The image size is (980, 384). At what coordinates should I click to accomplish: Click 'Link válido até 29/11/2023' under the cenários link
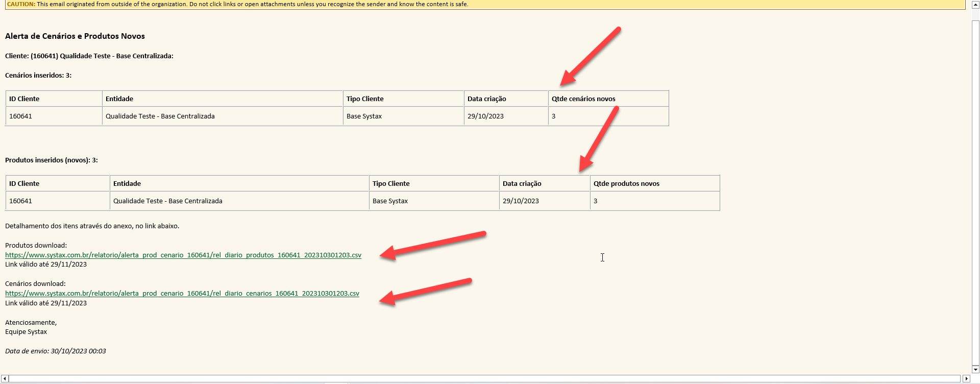(x=46, y=303)
